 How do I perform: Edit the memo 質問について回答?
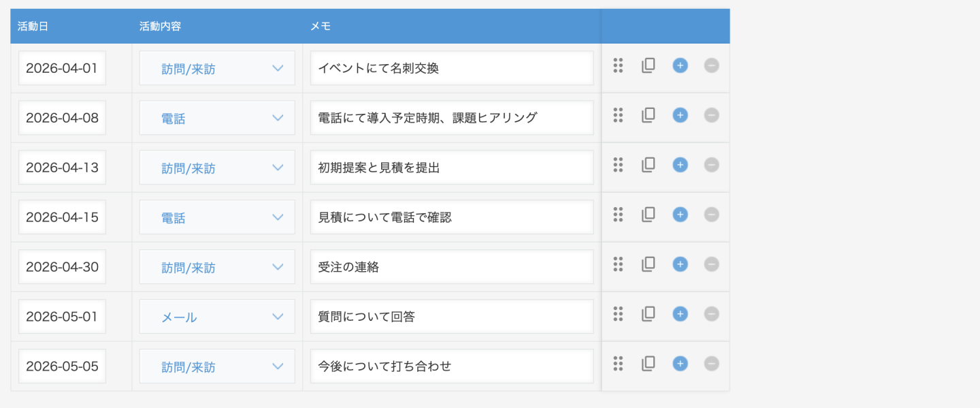click(x=451, y=317)
